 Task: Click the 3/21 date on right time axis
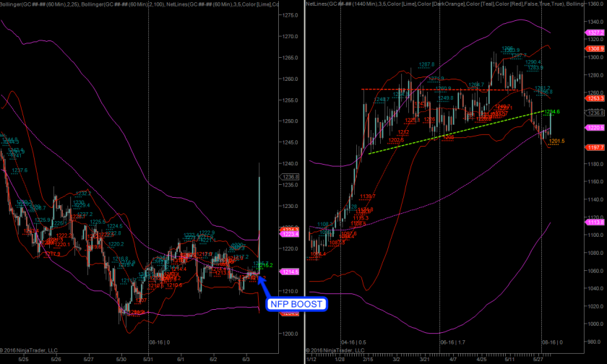point(425,360)
